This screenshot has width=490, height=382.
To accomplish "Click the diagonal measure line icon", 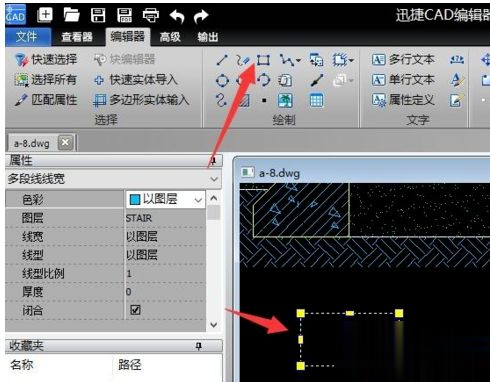I will click(x=317, y=80).
